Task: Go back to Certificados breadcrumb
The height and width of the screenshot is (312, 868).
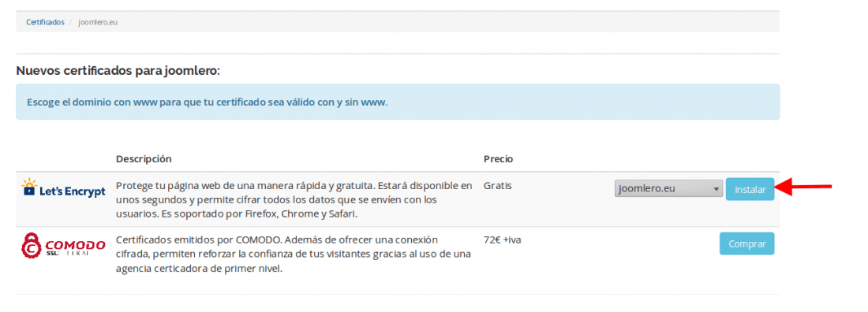Action: 46,22
